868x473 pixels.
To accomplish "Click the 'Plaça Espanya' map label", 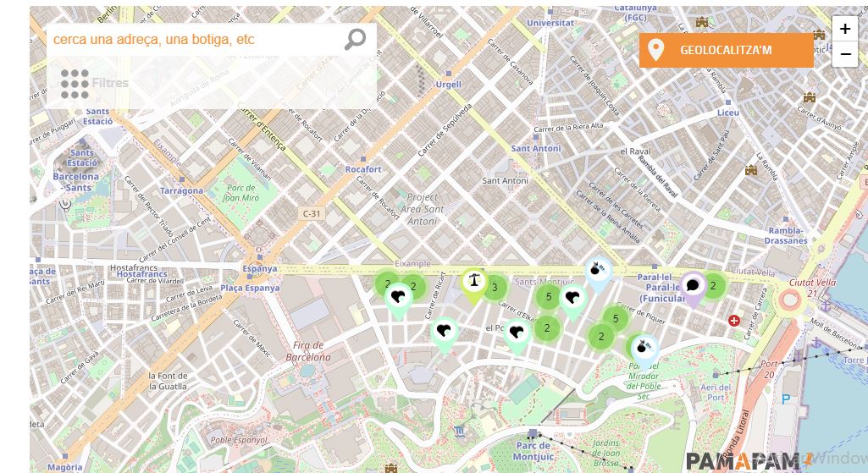I will 250,289.
